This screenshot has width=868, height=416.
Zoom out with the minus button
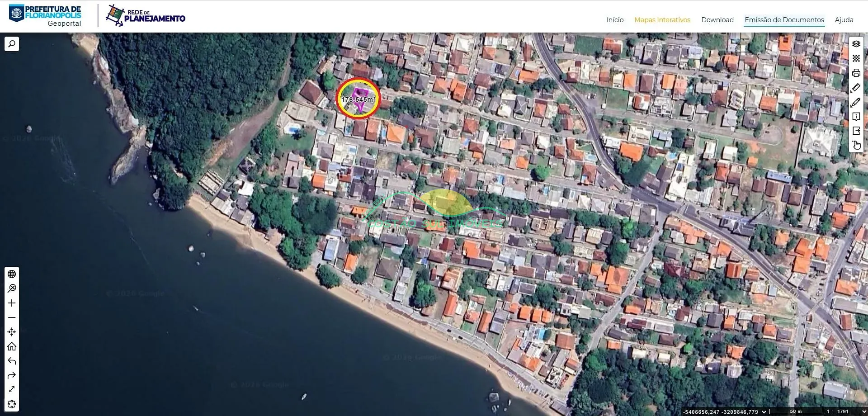coord(12,317)
